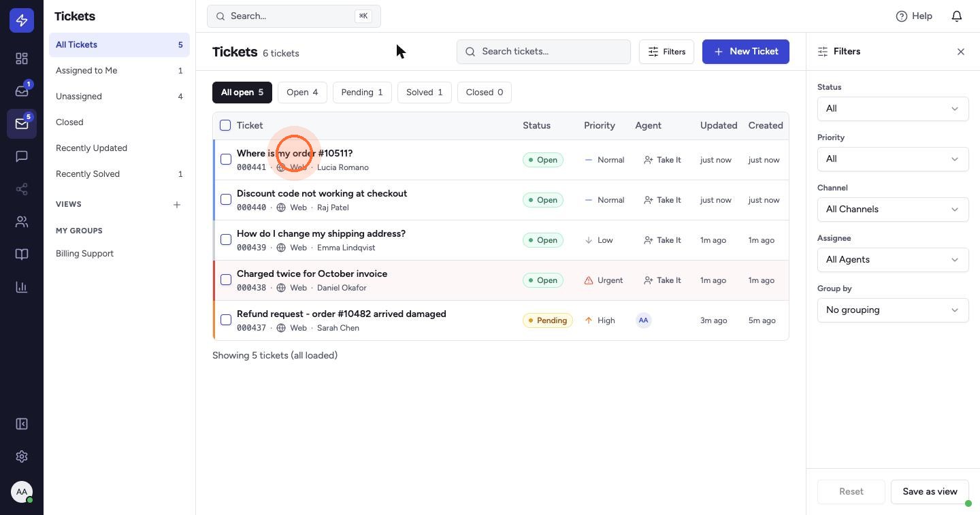Open the Channel filter dropdown

tap(893, 210)
